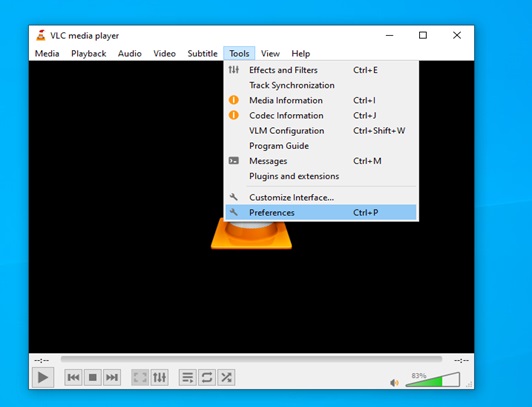
Task: Toggle fullscreen video icon
Action: pyautogui.click(x=140, y=377)
